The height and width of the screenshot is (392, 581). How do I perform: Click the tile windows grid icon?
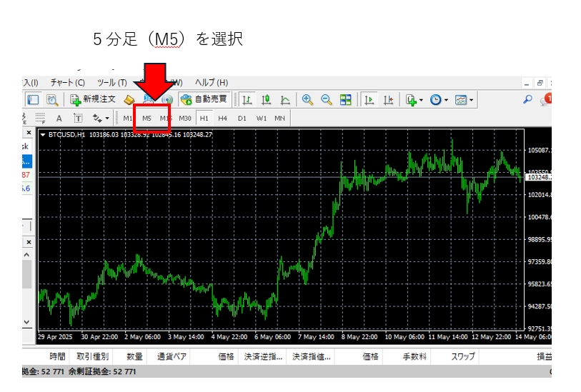click(x=346, y=100)
